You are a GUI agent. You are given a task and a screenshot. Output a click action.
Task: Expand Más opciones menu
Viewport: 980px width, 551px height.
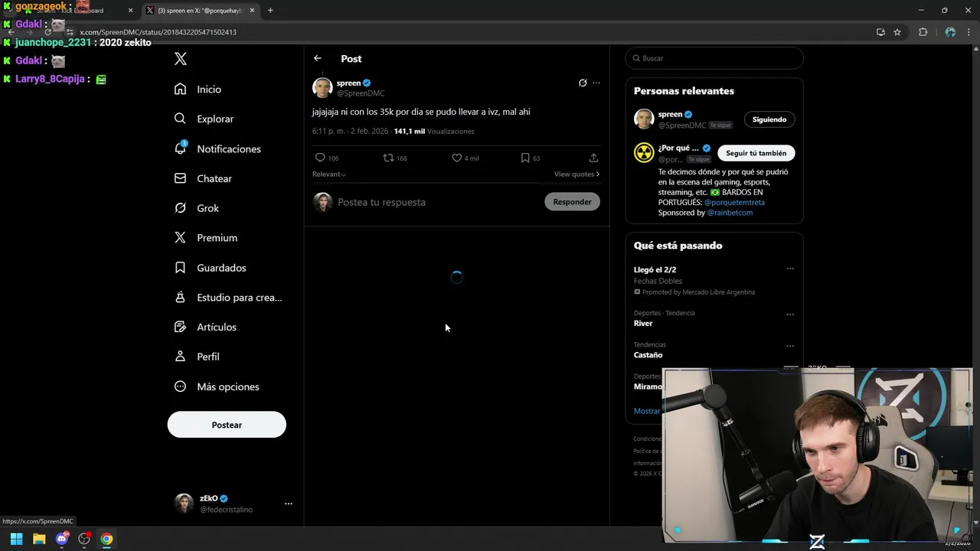217,386
